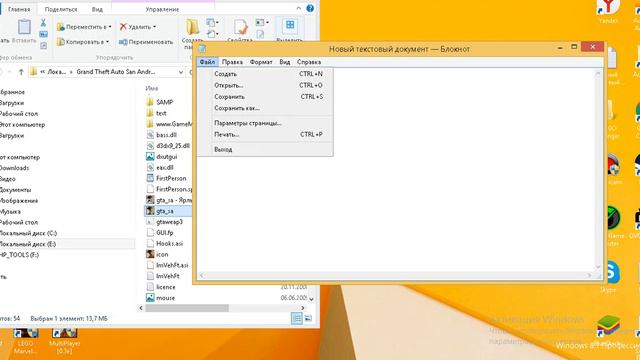Open Downloads in Explorer sidebar
The height and width of the screenshot is (360, 640).
click(15, 168)
